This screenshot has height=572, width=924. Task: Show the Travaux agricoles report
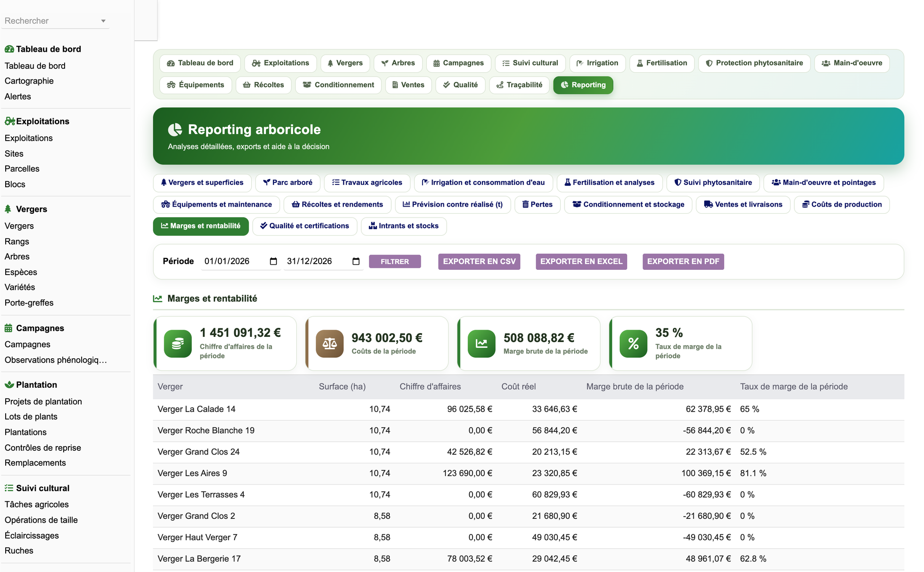[367, 183]
